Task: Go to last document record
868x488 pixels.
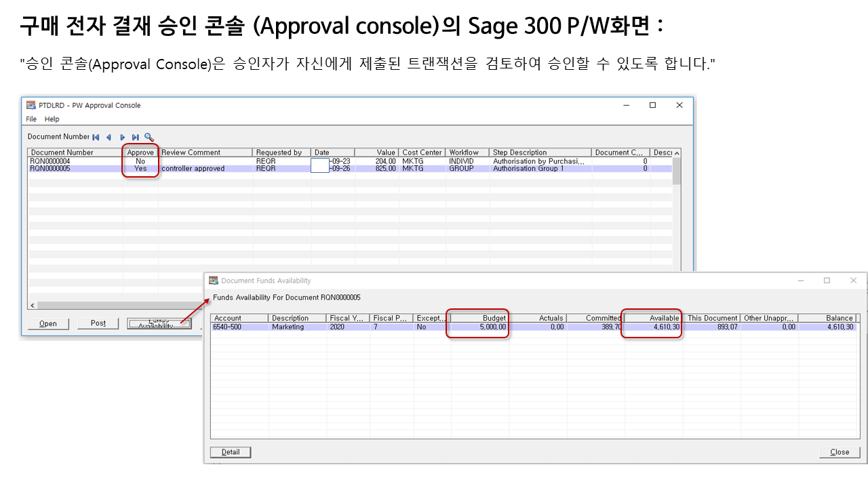Action: [x=136, y=137]
